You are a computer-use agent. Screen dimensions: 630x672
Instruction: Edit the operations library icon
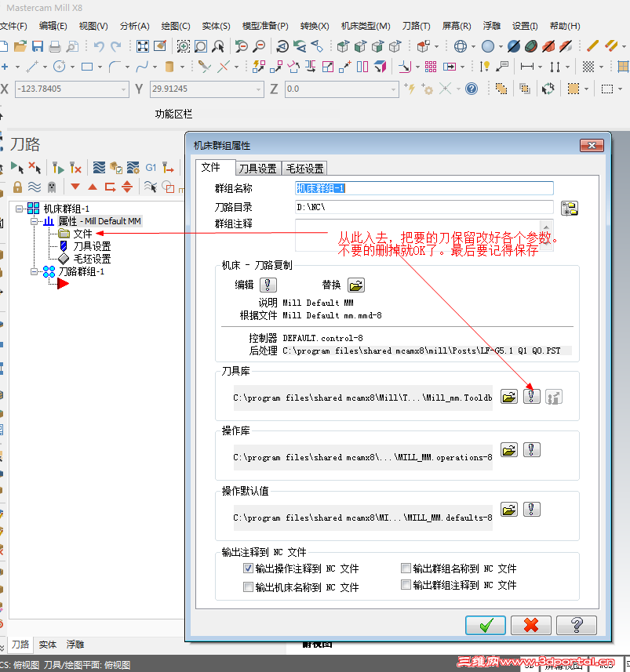(531, 450)
